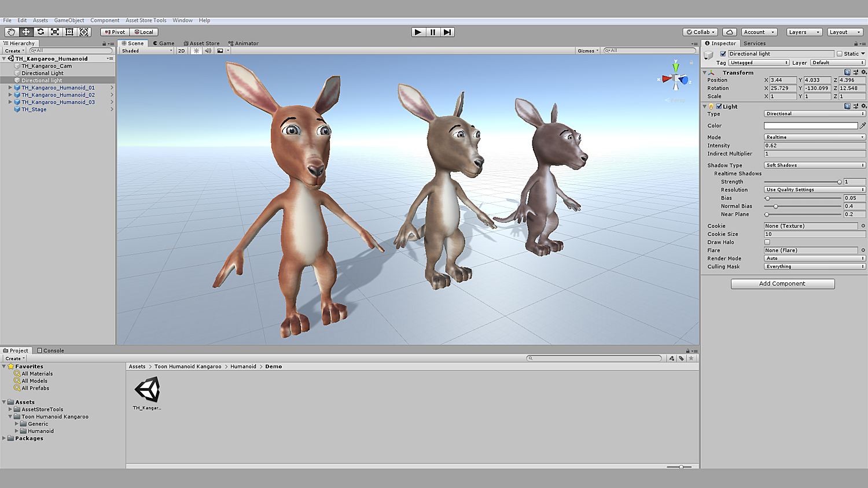This screenshot has height=488, width=868.
Task: Click the Step frame button
Action: [x=447, y=32]
